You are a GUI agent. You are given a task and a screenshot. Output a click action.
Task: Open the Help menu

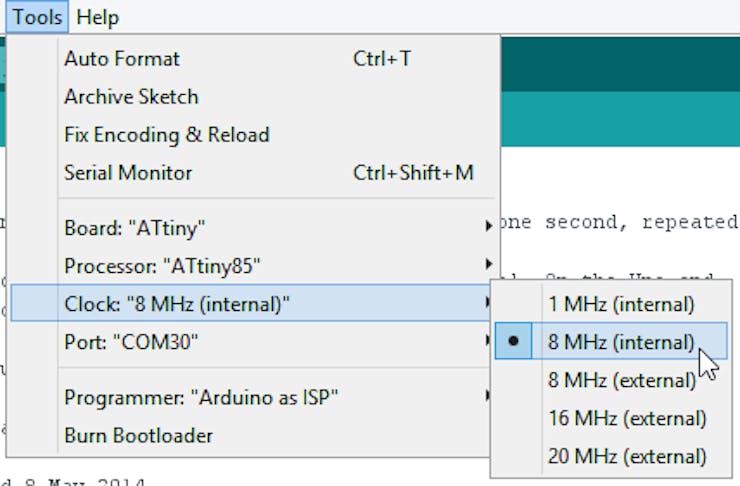pyautogui.click(x=97, y=17)
